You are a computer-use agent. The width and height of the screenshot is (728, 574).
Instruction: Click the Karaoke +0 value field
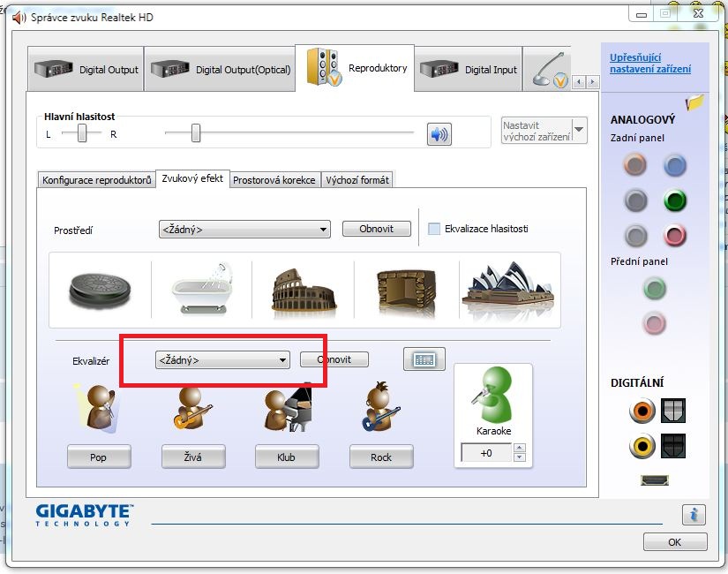click(486, 453)
